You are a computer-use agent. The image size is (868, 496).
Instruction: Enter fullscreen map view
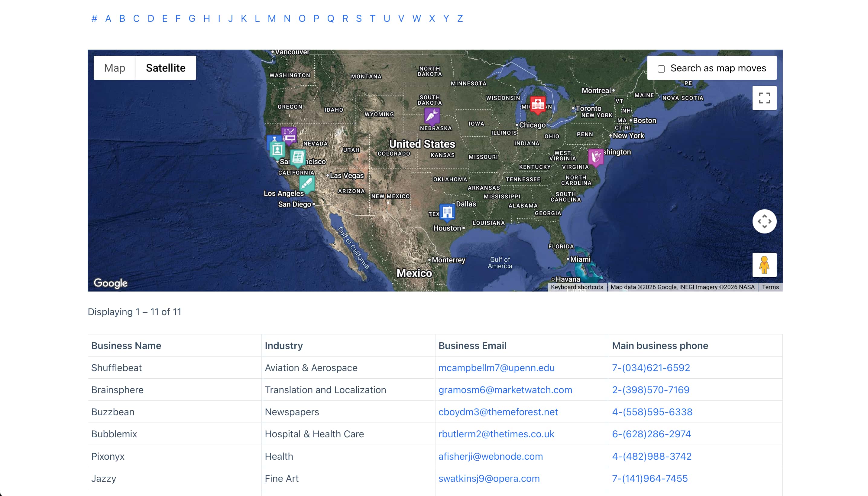click(x=765, y=98)
